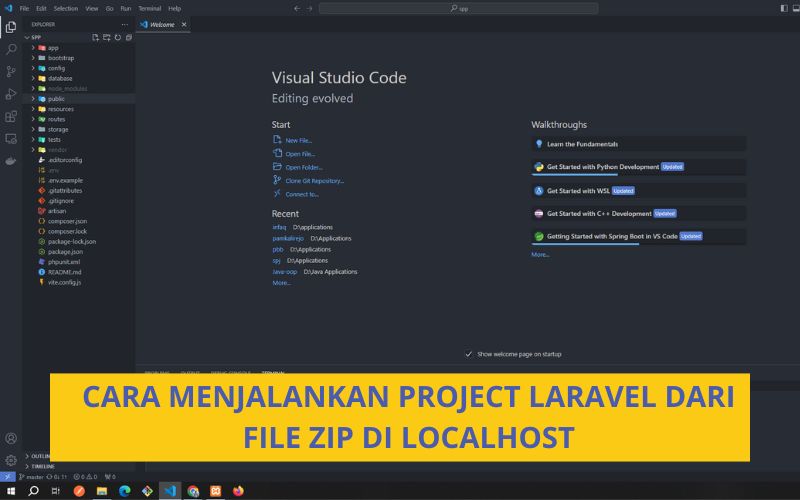Refresh the Explorer file tree
The image size is (800, 500).
pyautogui.click(x=118, y=37)
